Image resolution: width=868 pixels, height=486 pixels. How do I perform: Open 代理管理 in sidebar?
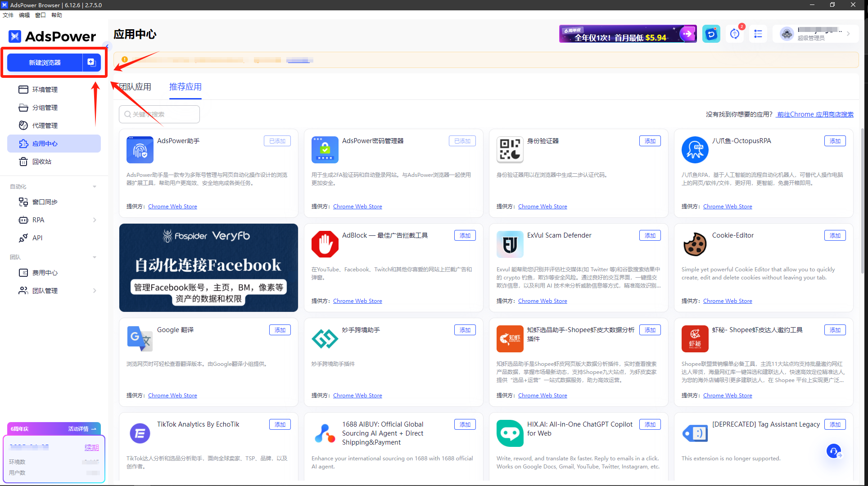click(x=45, y=126)
